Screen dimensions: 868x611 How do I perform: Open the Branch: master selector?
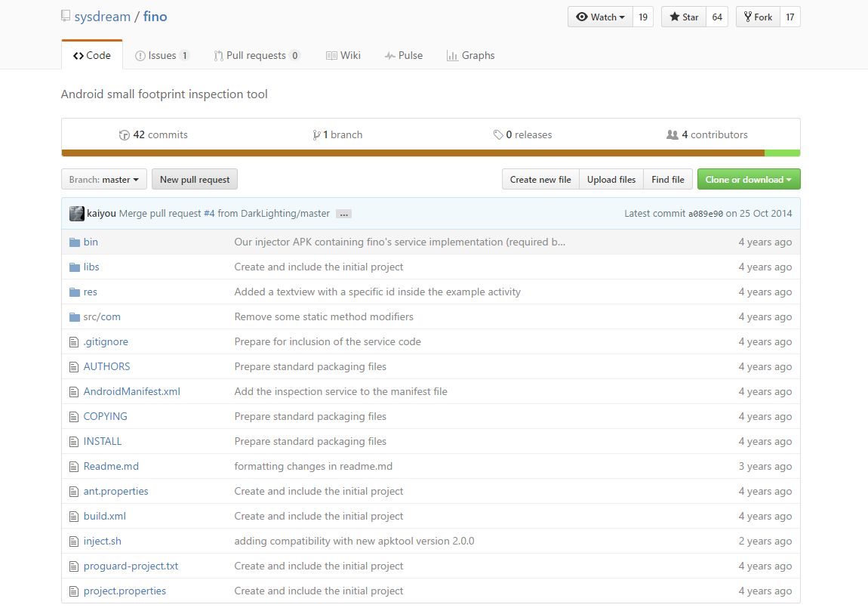pyautogui.click(x=104, y=180)
